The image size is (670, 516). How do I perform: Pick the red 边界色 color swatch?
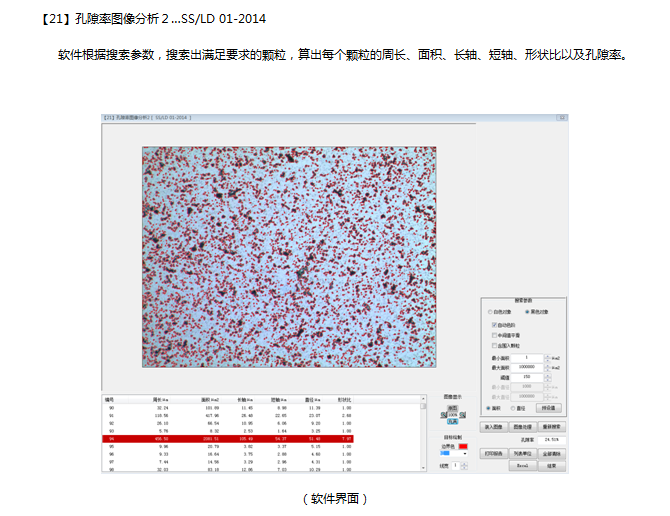pyautogui.click(x=462, y=445)
